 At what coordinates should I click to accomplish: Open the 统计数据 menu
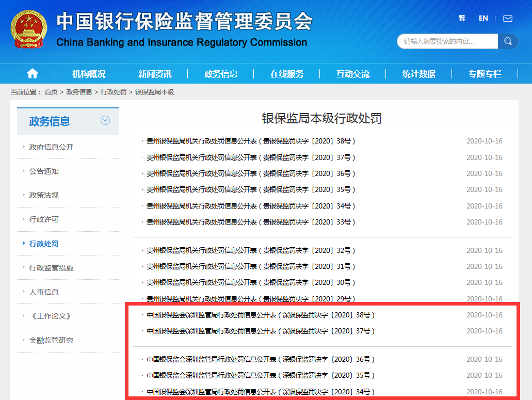pos(418,74)
